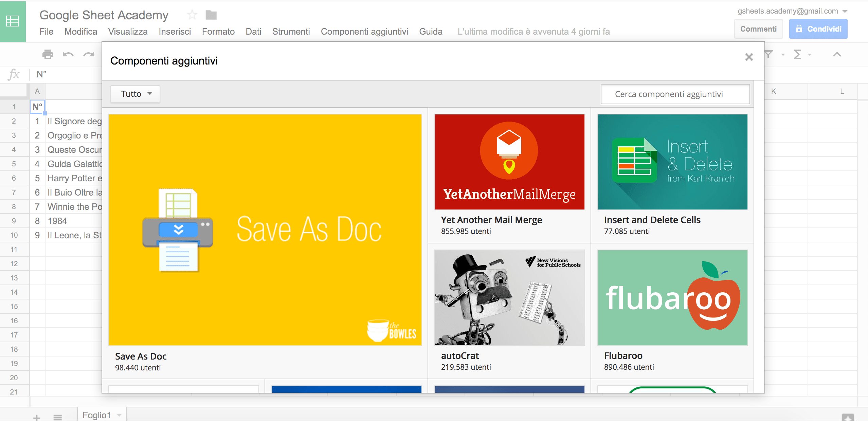Add a new sheet with the plus icon
868x421 pixels.
pos(37,417)
